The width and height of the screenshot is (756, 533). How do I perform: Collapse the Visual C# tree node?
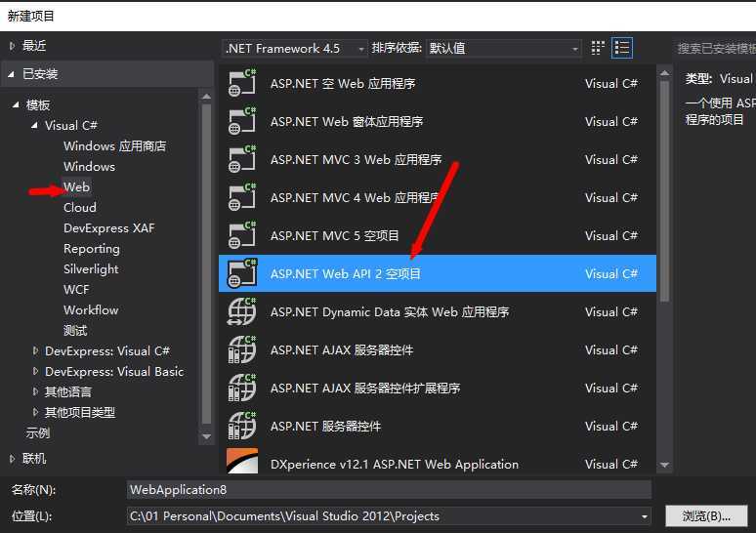point(34,125)
